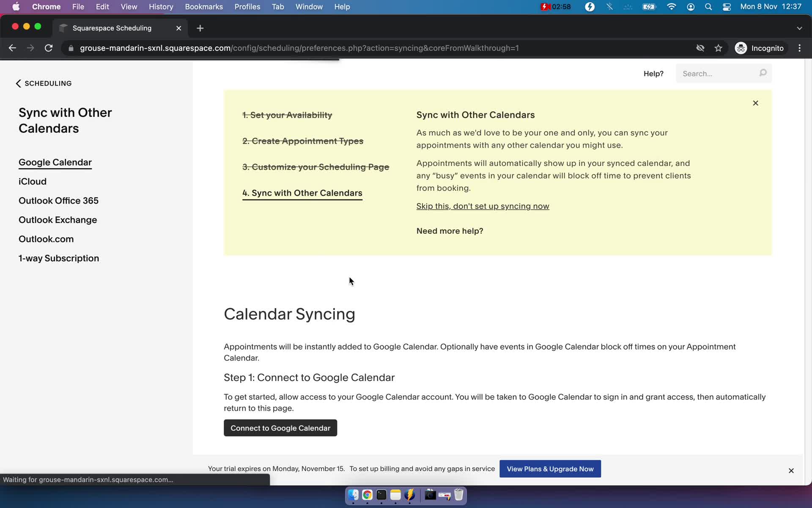
Task: Open the History menu
Action: click(161, 7)
